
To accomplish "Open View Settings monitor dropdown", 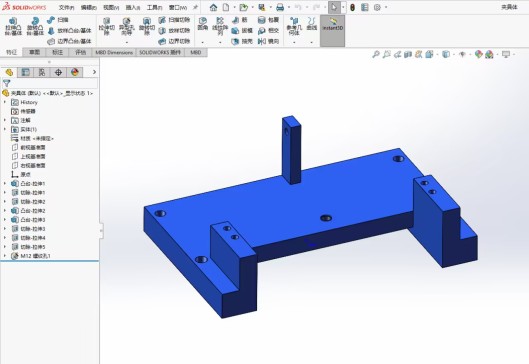I will [x=514, y=54].
